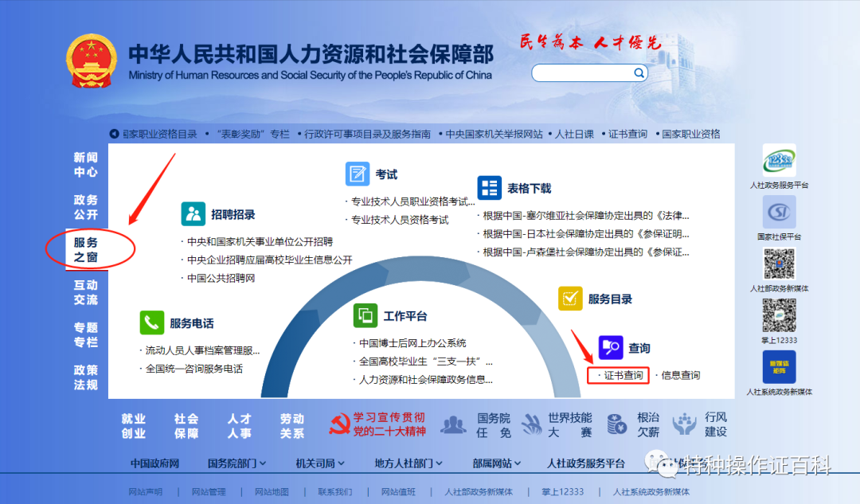Open 全国高校毕业生“三支一扶” link
The image size is (860, 504).
(x=426, y=361)
